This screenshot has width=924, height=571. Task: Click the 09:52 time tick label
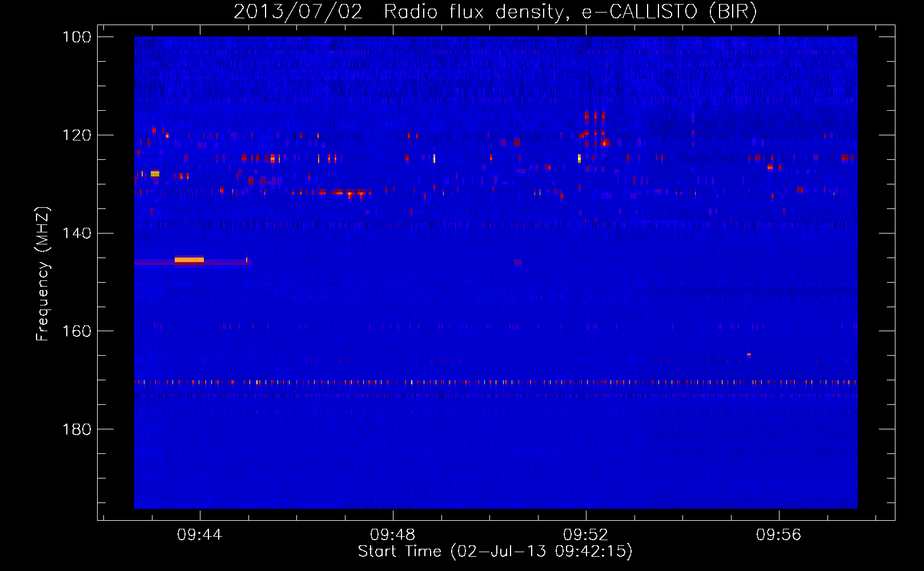(586, 535)
